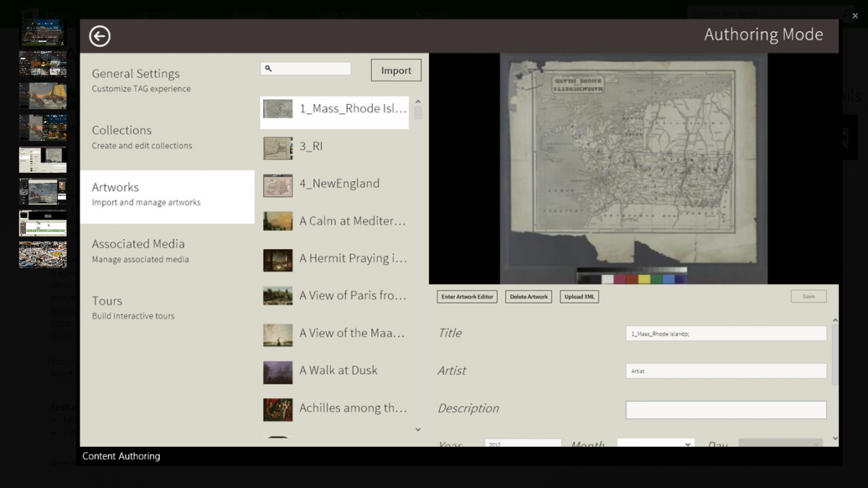Select the "3_RI" artwork entry
The image size is (868, 488).
(x=334, y=147)
